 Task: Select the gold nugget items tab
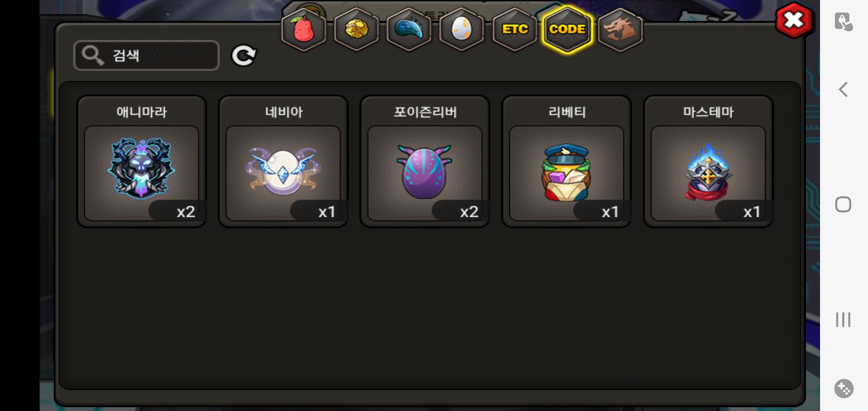coord(356,29)
